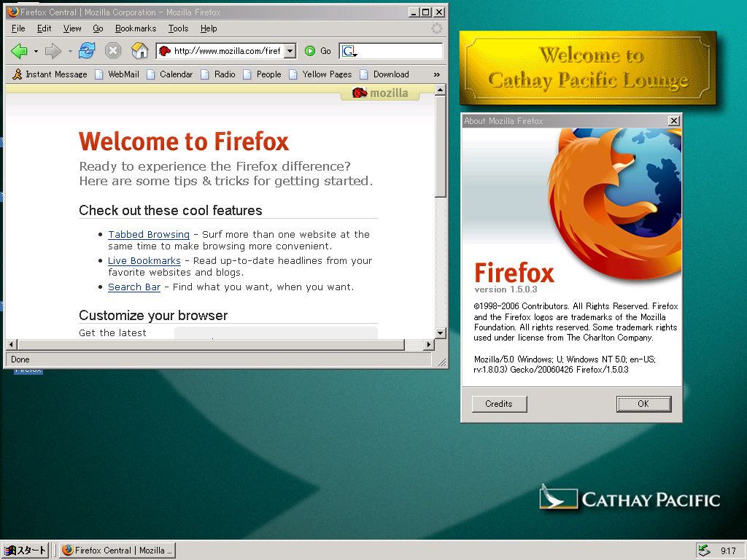Go to the Home page icon
The image size is (747, 560).
coord(139,50)
